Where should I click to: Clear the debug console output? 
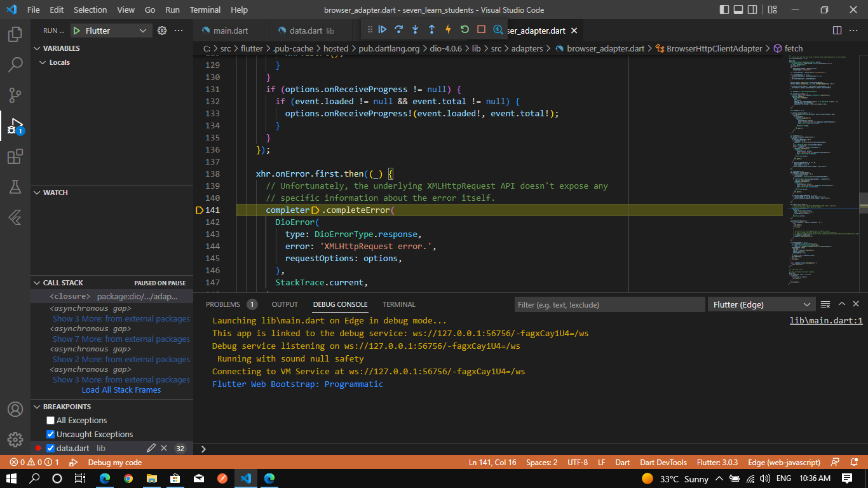[825, 304]
